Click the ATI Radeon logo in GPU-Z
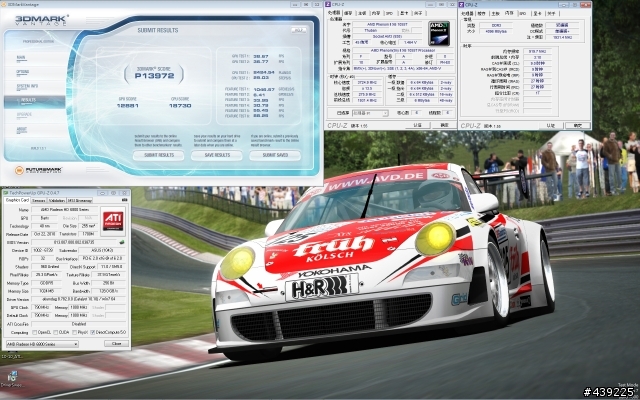This screenshot has height=400, width=640. click(x=113, y=221)
